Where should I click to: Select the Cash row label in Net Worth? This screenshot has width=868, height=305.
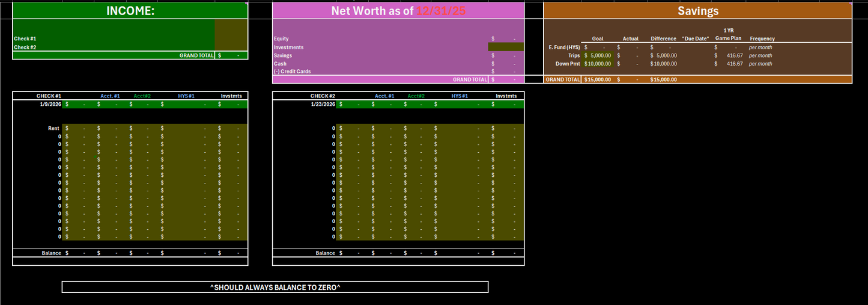tap(280, 63)
